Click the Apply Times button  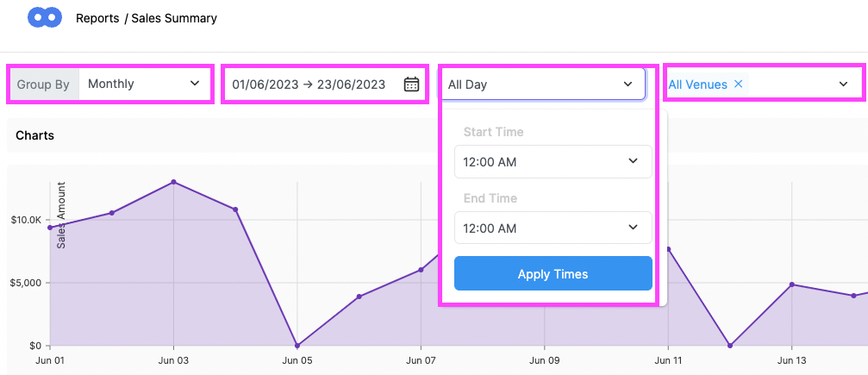[x=553, y=273]
